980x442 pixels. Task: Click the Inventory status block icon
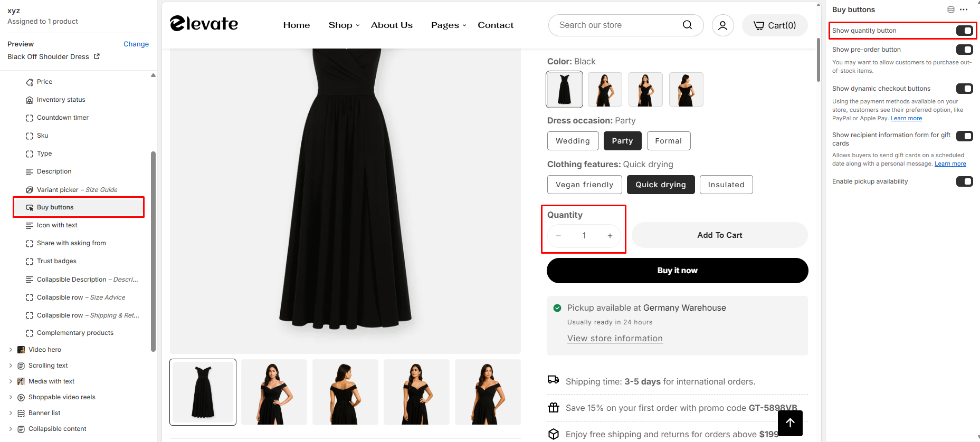30,100
